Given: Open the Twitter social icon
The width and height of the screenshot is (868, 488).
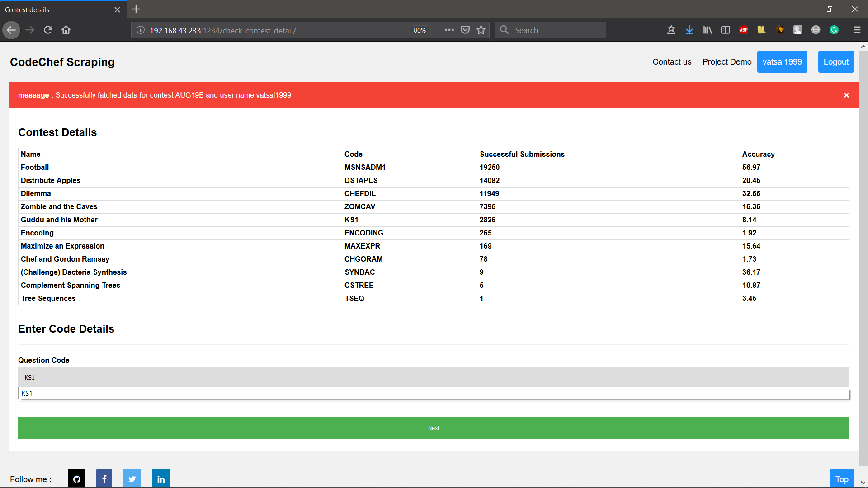Looking at the screenshot, I should click(x=132, y=479).
